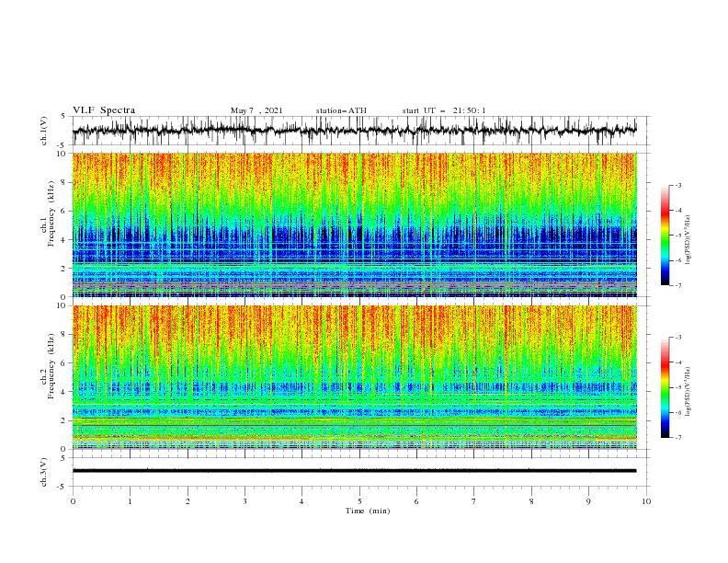Click the ch.1(V) waveform trace

355,130
